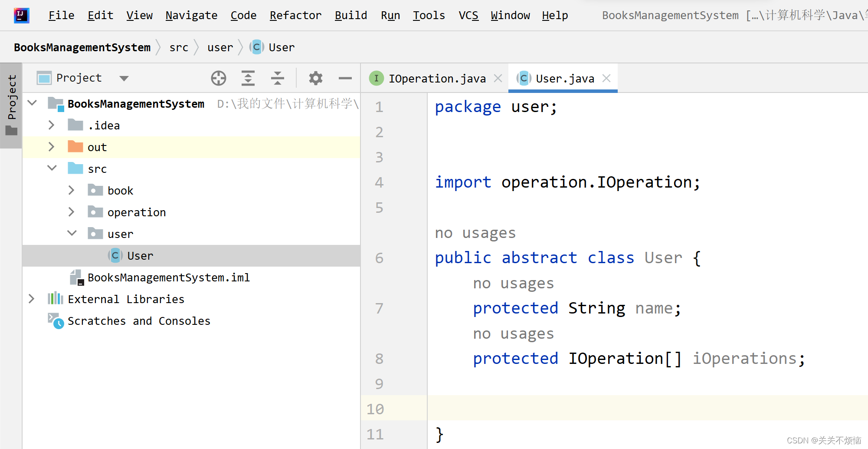Collapse the src folder

tap(52, 168)
